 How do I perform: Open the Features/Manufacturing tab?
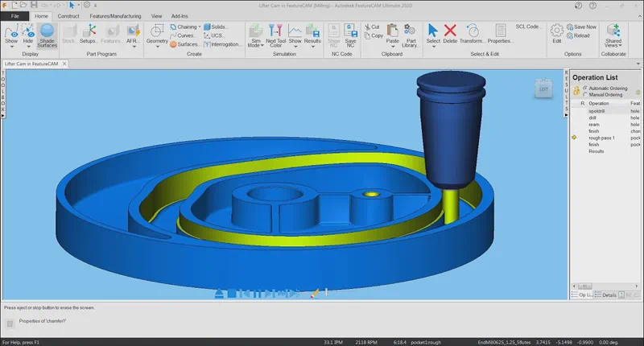tap(115, 16)
